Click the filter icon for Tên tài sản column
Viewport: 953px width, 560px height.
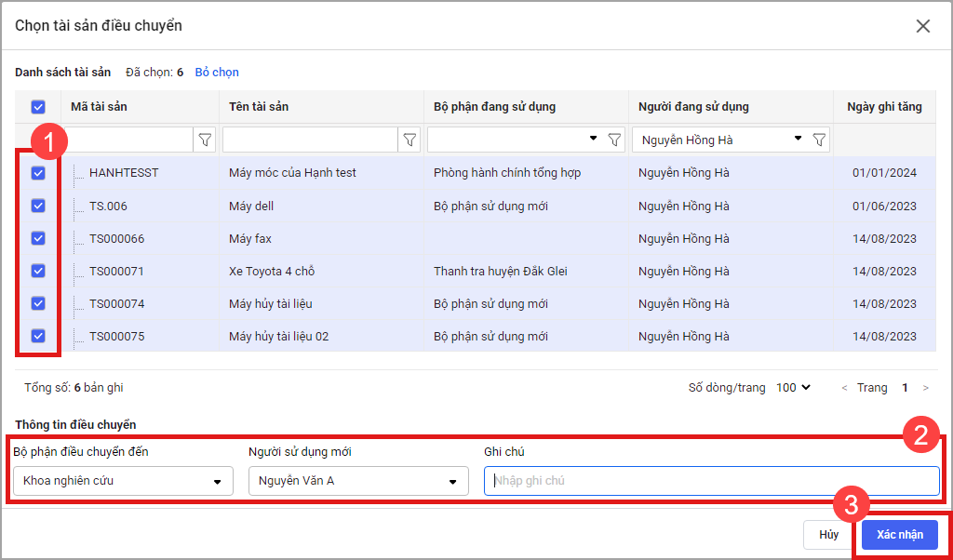[409, 140]
